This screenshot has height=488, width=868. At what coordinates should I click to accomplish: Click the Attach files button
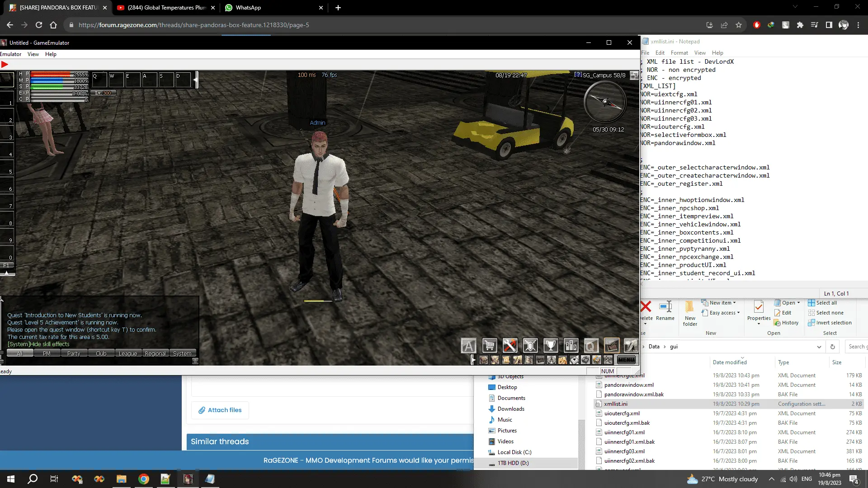point(220,410)
